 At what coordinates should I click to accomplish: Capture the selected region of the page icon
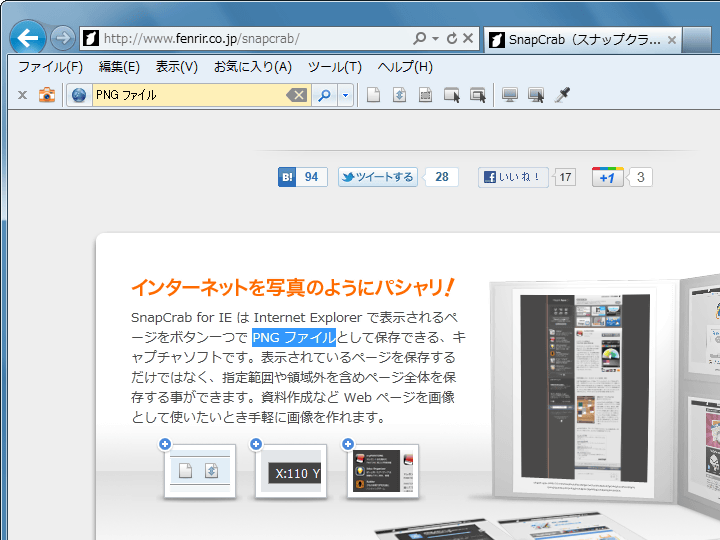[426, 95]
